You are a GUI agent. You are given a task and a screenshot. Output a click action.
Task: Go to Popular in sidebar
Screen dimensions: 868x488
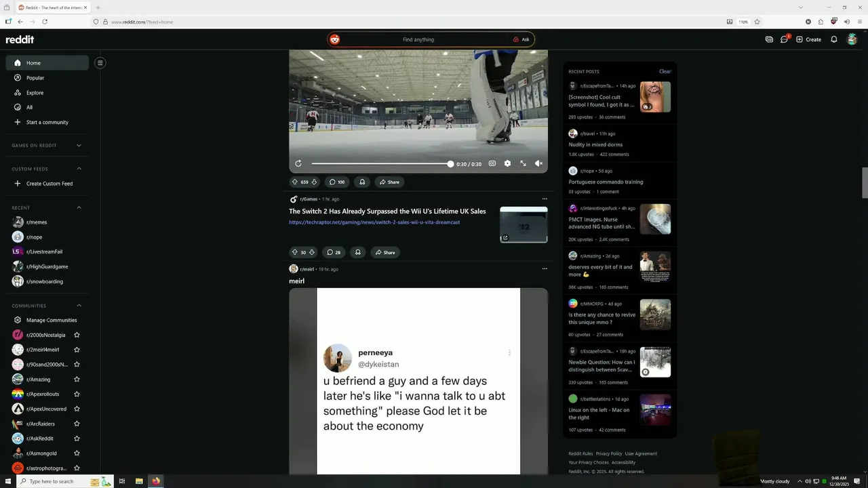tap(47, 78)
